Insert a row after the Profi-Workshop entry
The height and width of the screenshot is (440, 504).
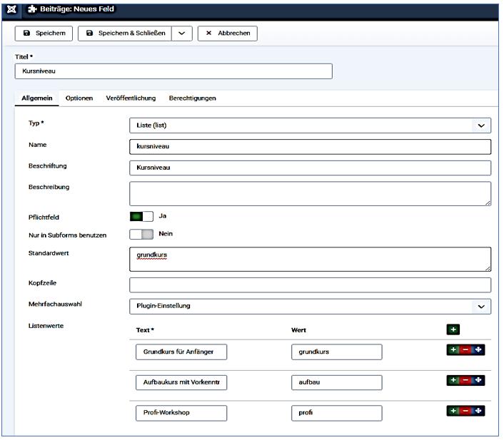(453, 411)
